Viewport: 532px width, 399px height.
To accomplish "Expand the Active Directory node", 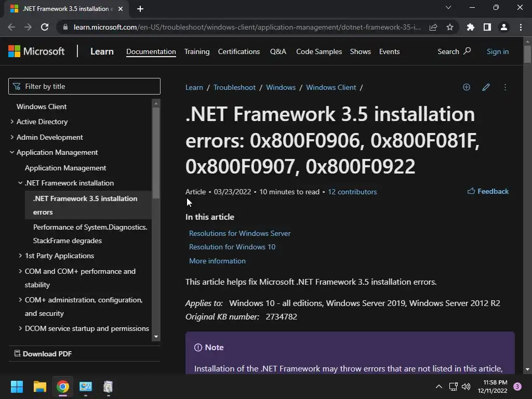I will [12, 122].
